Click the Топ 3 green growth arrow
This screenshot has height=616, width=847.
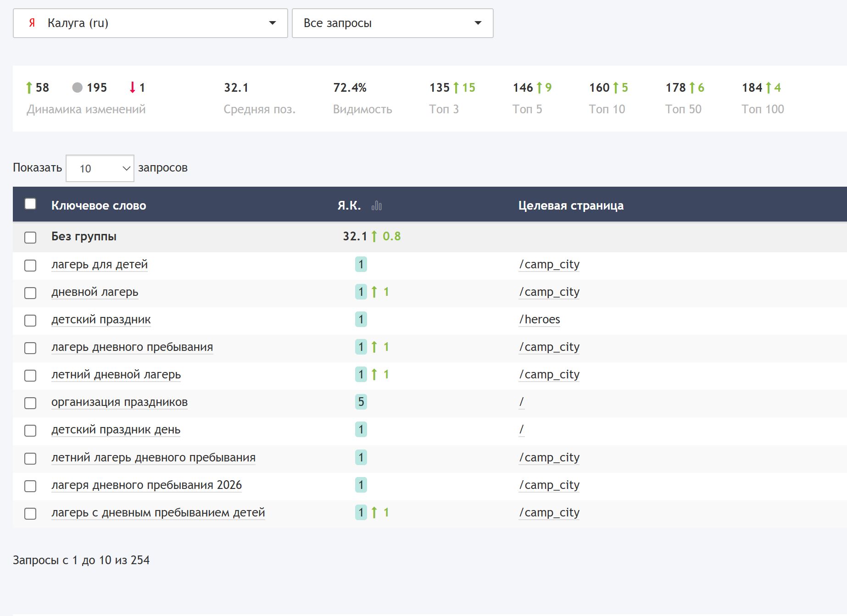tap(456, 88)
